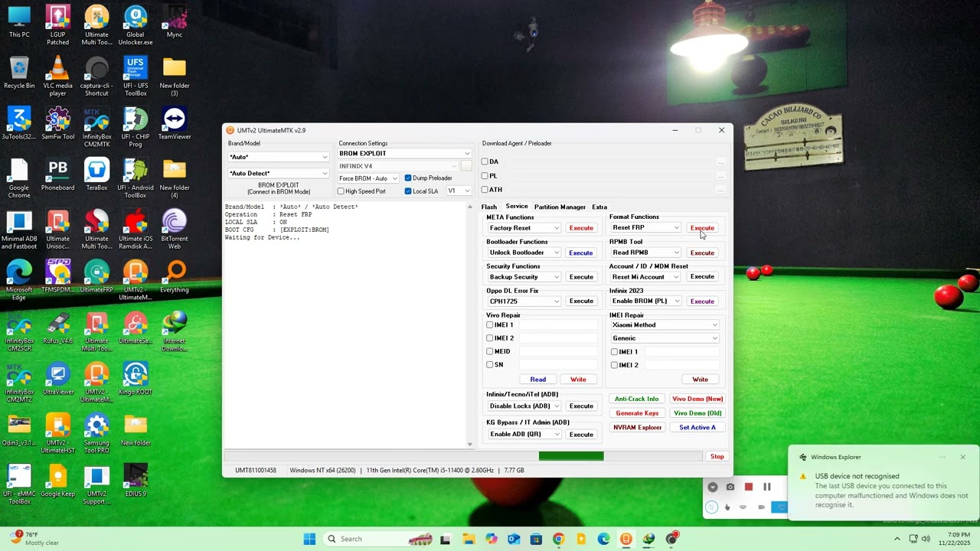Check Vivo Repair IMEI 1 checkbox
This screenshot has width=980, height=551.
490,324
